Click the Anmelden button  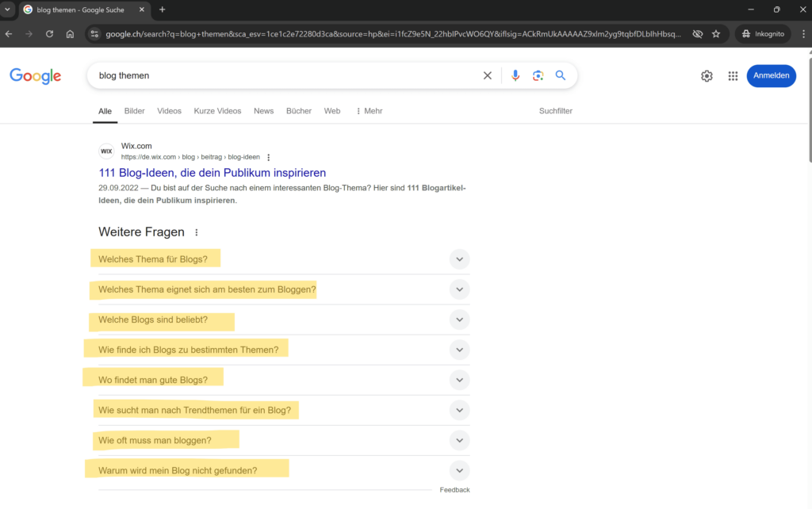(x=771, y=76)
